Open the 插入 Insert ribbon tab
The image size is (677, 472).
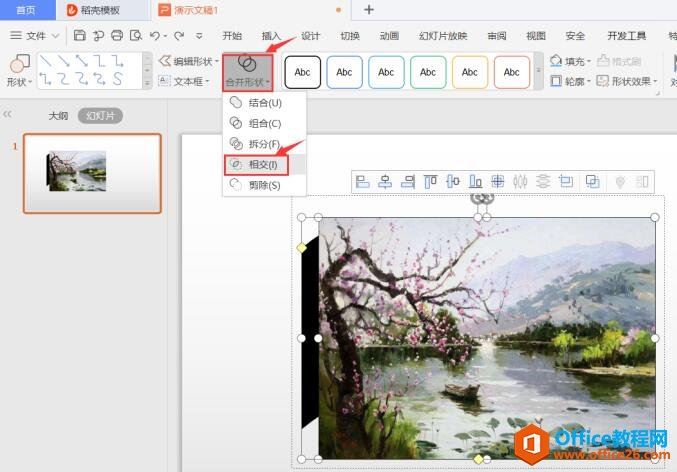pyautogui.click(x=271, y=36)
